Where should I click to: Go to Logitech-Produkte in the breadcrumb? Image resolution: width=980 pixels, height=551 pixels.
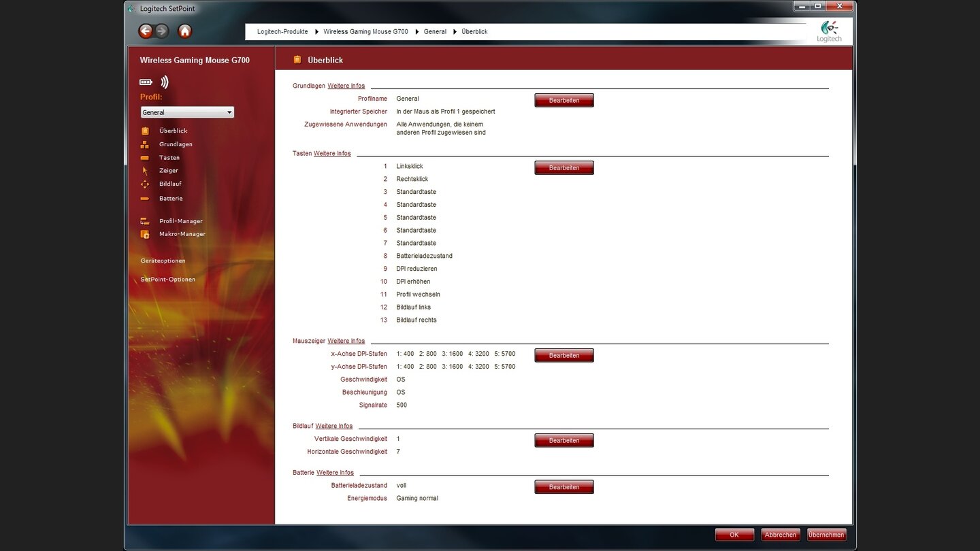click(282, 32)
